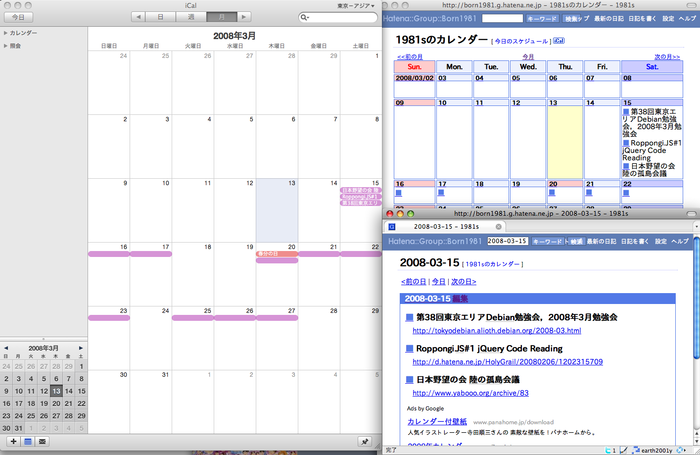The image size is (700, 455).
Task: Toggle the mini calendar view icon in iCal
Action: coord(28,442)
